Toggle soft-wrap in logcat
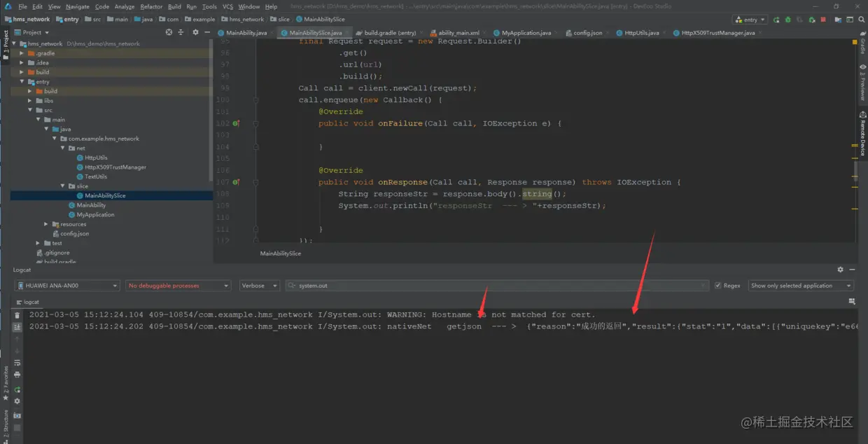868x444 pixels. coord(17,363)
